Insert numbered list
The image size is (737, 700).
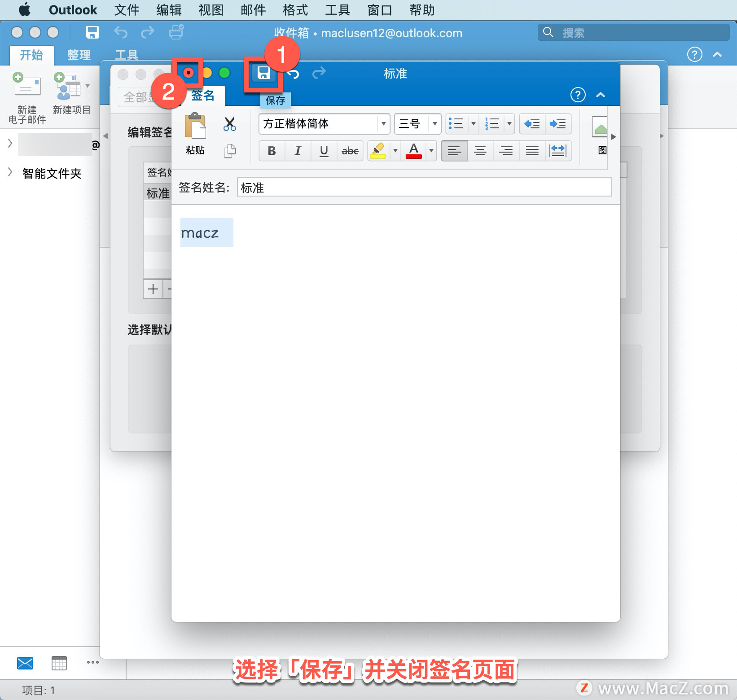[492, 124]
